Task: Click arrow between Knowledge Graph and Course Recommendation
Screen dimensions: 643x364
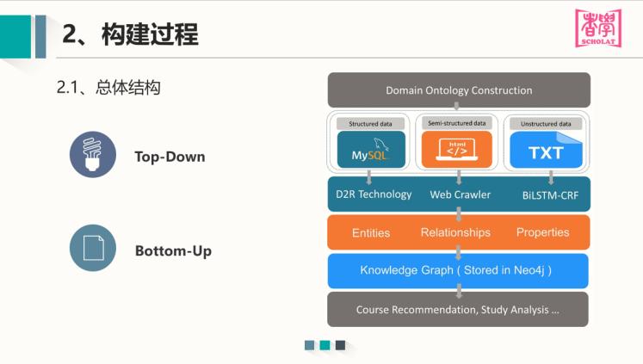Action: pos(457,290)
